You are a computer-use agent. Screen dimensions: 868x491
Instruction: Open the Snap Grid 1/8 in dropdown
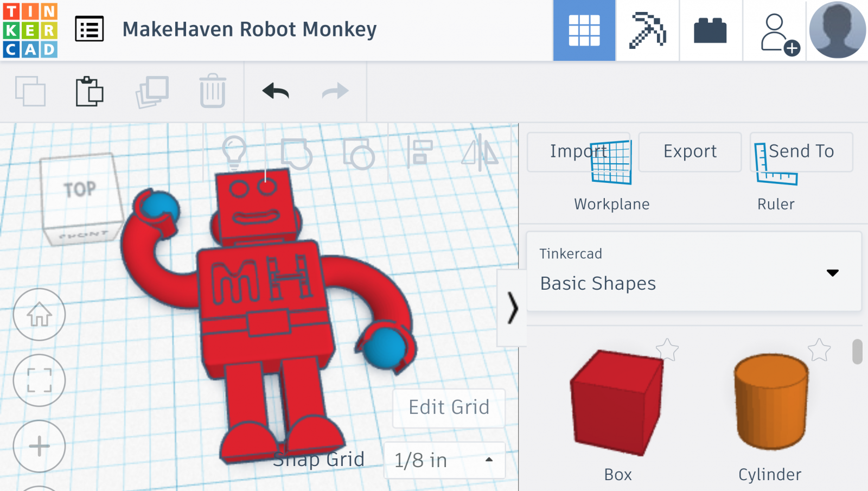click(444, 460)
